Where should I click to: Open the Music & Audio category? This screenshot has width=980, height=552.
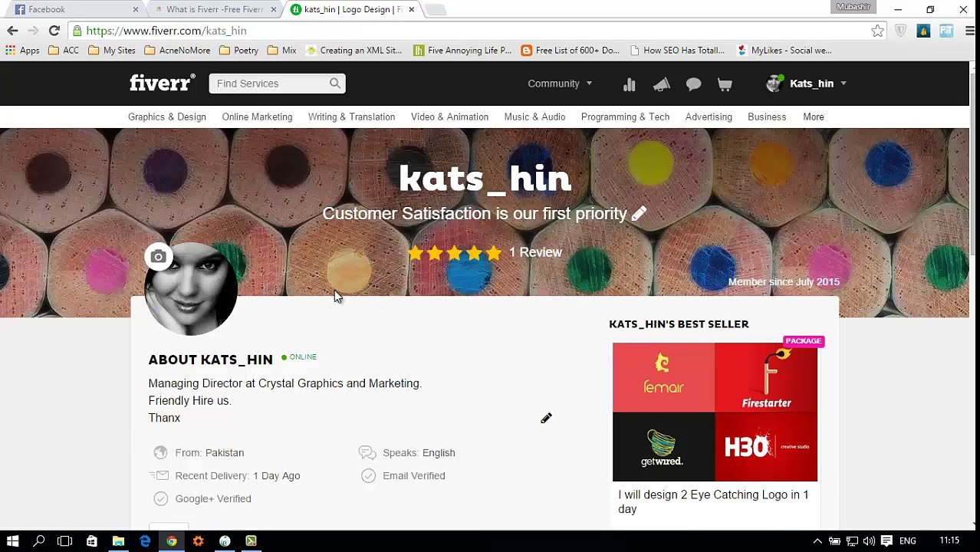click(534, 117)
